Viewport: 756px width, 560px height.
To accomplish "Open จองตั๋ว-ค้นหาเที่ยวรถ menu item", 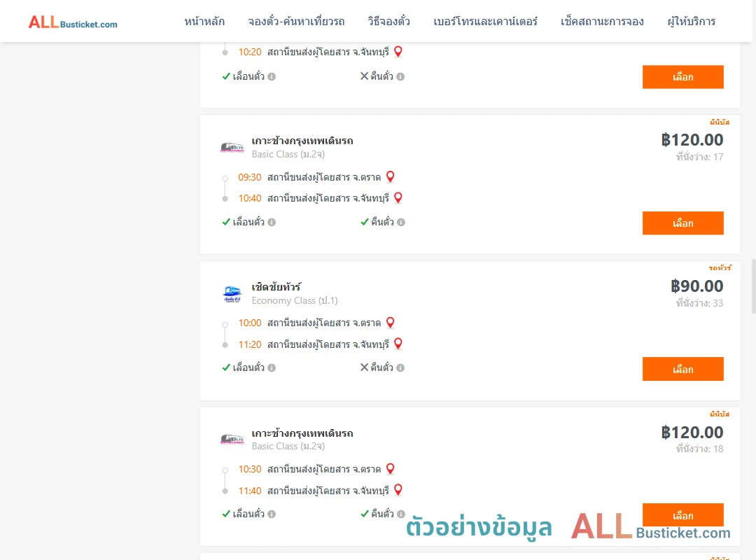I will pos(296,22).
